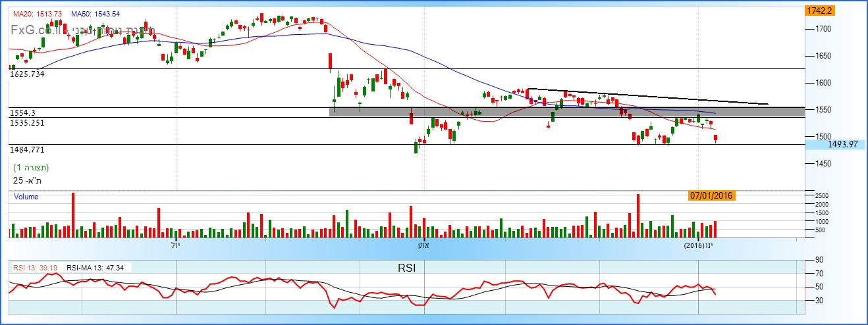Click the 1484.771 support level label

[27, 150]
